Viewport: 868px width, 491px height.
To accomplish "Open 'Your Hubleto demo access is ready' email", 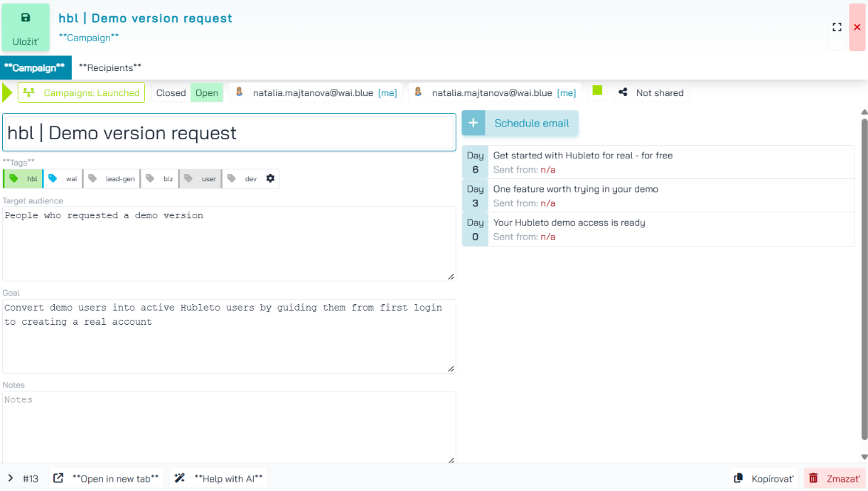I will coord(658,229).
